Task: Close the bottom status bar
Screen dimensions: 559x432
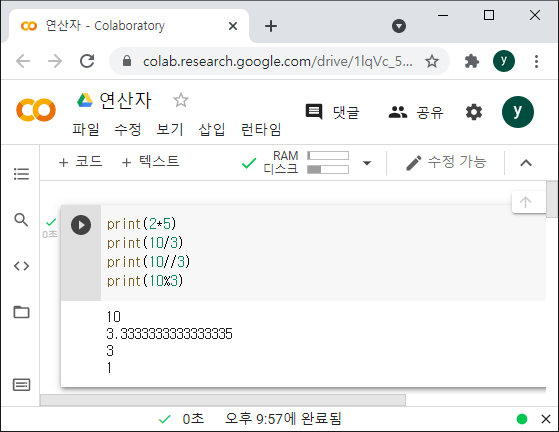Action: tap(546, 419)
